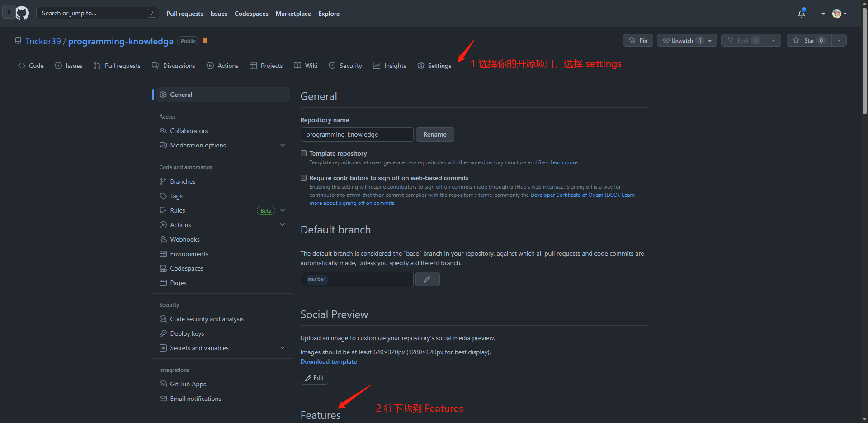Open the repository Pull requests tab
868x423 pixels.
[x=117, y=66]
